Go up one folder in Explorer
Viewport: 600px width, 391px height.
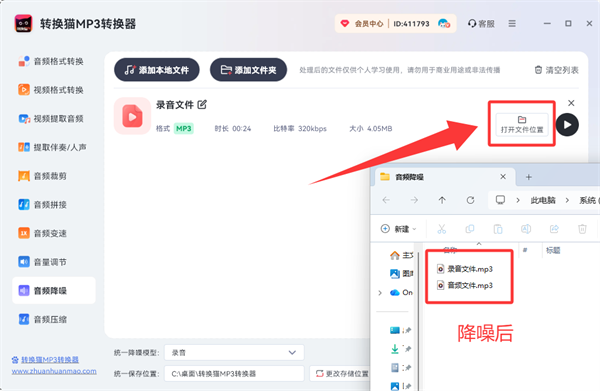coord(442,200)
